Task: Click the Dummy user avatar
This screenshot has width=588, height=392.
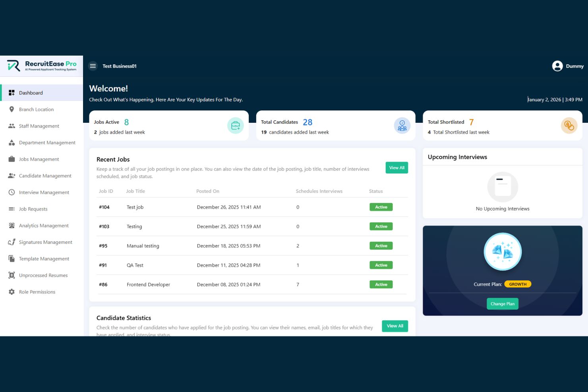Action: (557, 66)
